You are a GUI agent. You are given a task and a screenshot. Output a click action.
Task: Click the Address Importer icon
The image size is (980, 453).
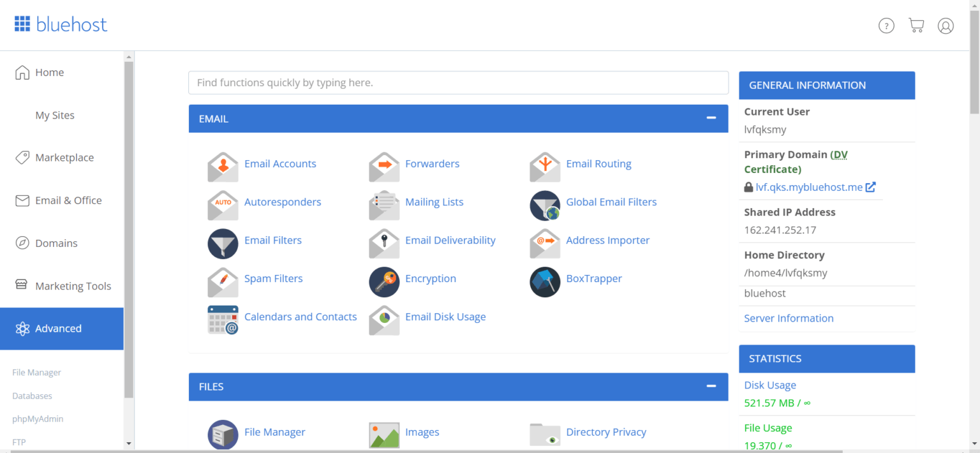pyautogui.click(x=544, y=243)
